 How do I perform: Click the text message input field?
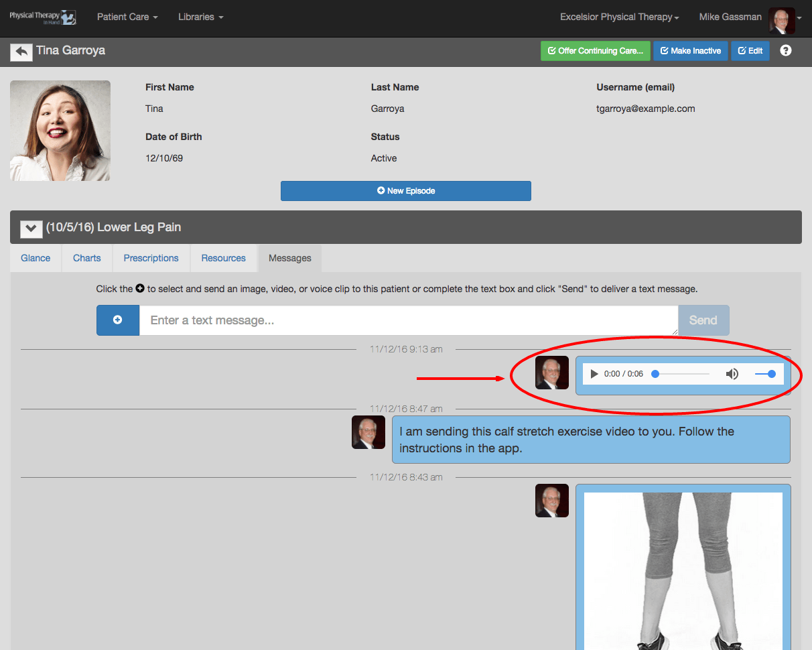(x=409, y=320)
